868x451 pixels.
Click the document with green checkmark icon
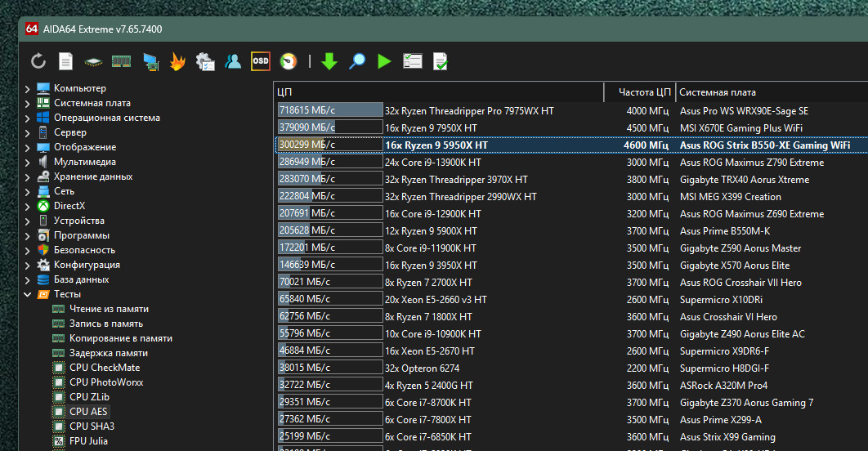pos(440,61)
